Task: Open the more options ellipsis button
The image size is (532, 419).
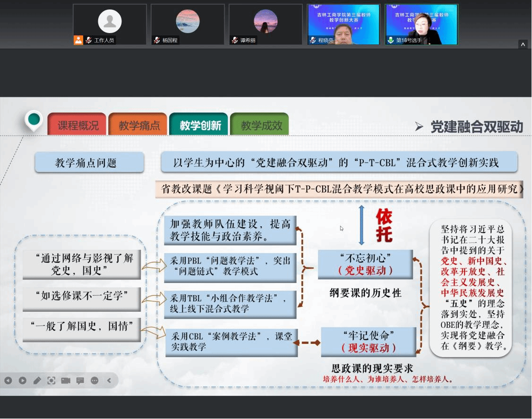Action: click(x=94, y=380)
